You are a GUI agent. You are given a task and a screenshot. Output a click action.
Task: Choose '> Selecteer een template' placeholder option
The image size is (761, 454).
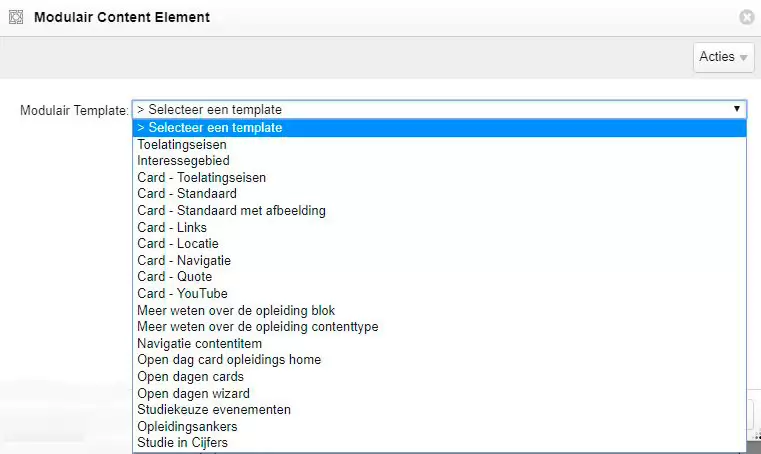(210, 128)
